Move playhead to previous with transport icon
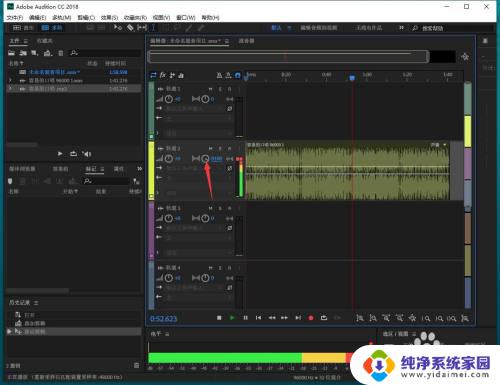The height and width of the screenshot is (385, 500). pos(258,318)
